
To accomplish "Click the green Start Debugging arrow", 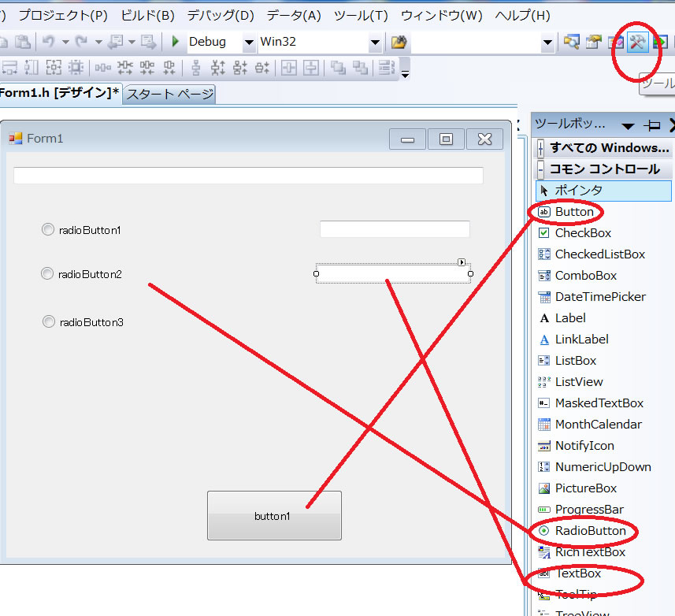I will (176, 42).
